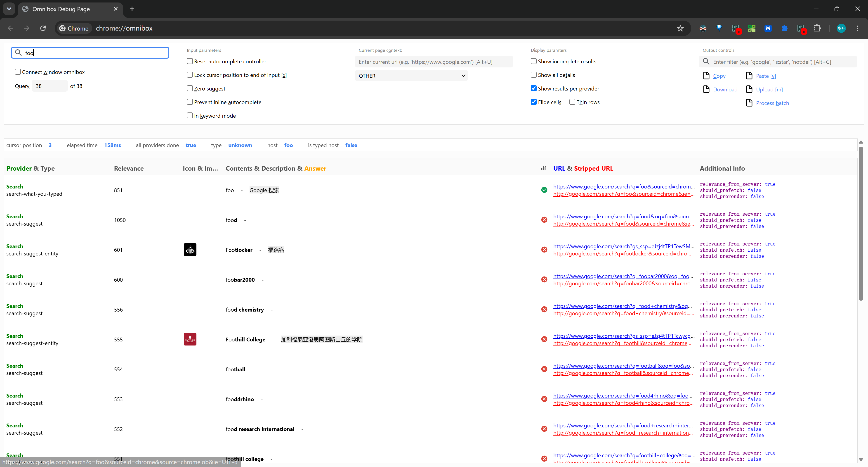
Task: Enable Thin rows checkbox
Action: pyautogui.click(x=572, y=102)
